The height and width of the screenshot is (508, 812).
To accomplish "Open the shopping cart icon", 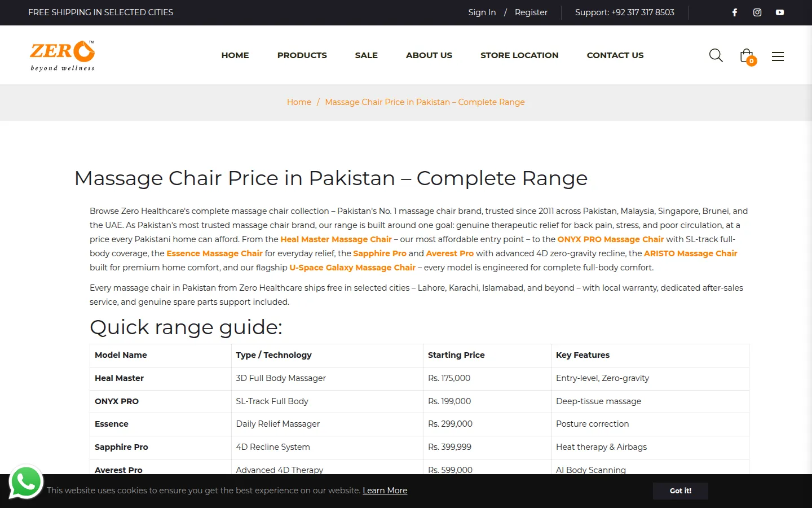I will click(747, 56).
